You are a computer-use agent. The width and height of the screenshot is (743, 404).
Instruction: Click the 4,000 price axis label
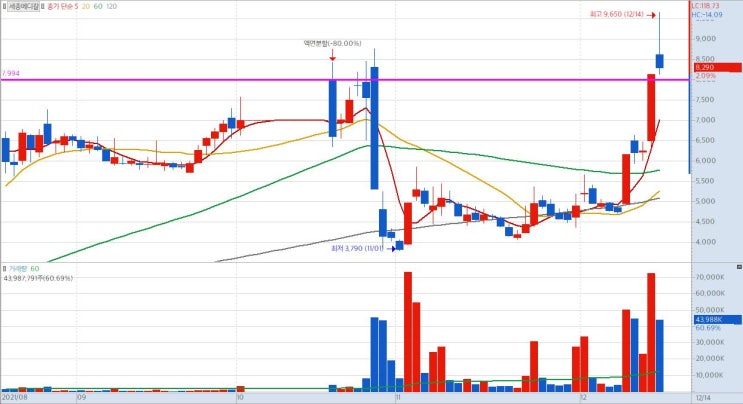click(x=706, y=242)
